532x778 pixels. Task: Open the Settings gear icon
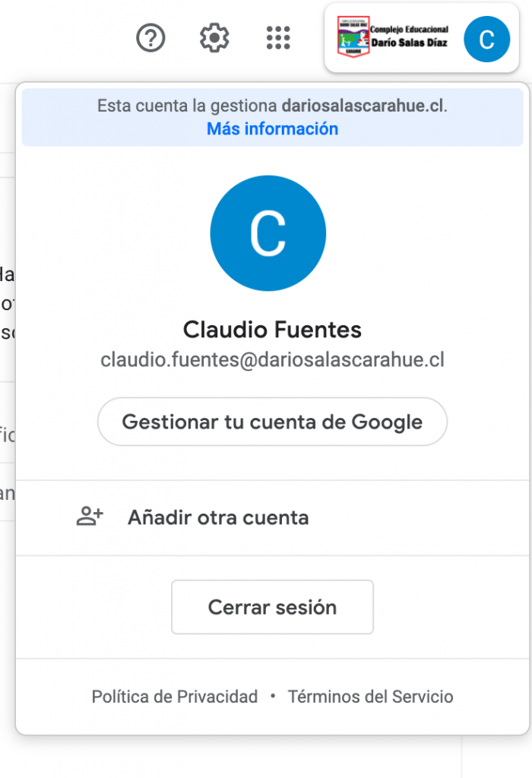click(214, 38)
